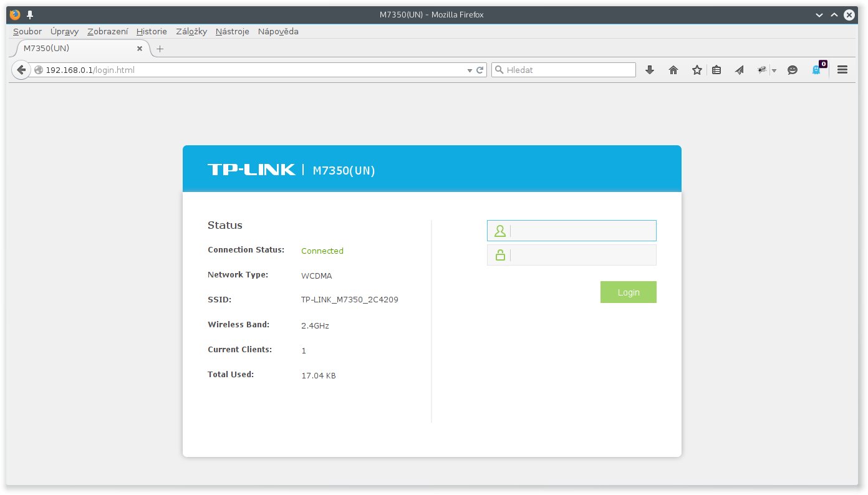868x495 pixels.
Task: Click the bug extension toolbar icon
Action: point(762,70)
